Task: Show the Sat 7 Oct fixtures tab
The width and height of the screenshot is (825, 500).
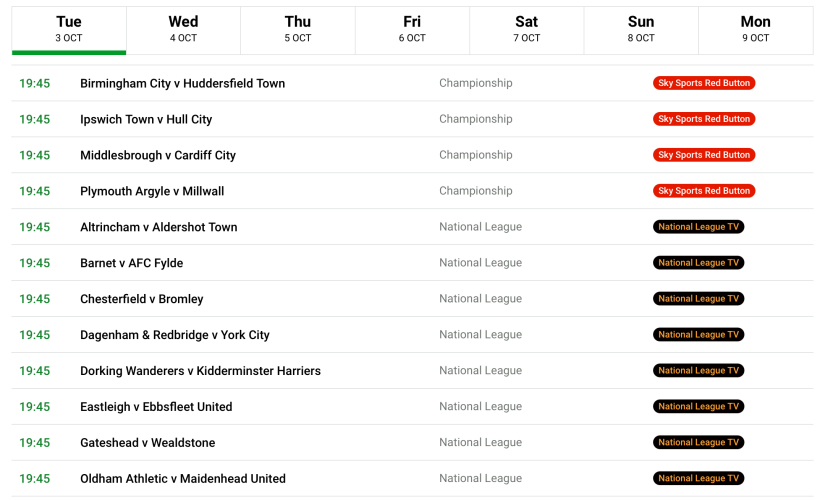Action: [x=526, y=29]
